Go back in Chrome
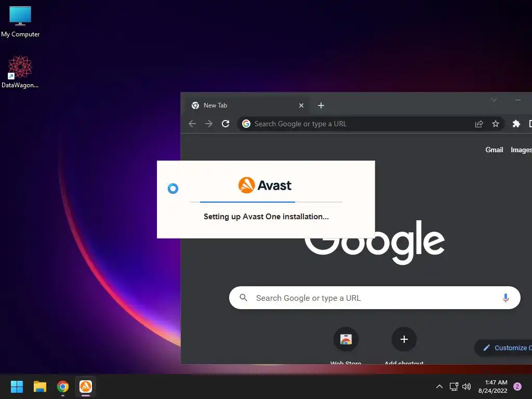 pos(192,124)
